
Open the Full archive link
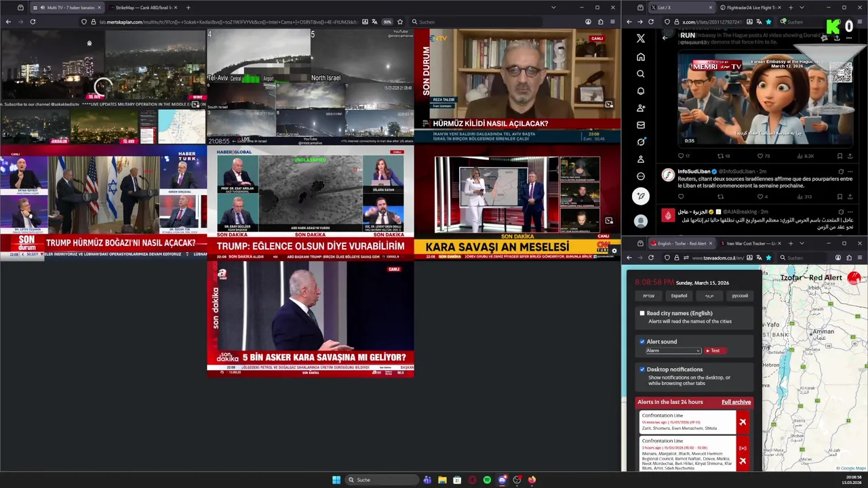[736, 402]
